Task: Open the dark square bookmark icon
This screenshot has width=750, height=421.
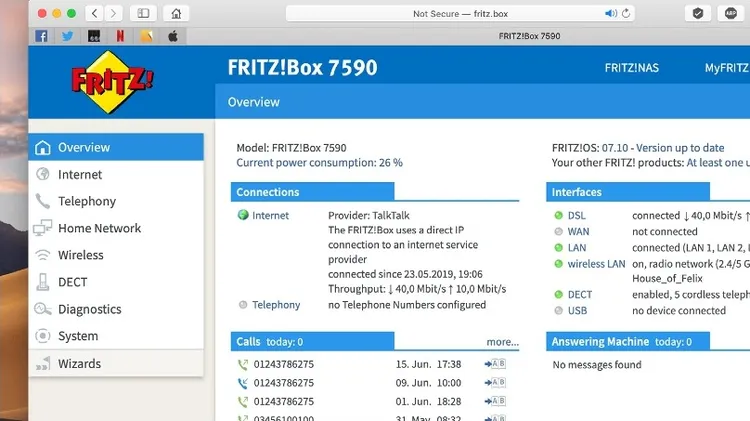Action: coord(94,36)
